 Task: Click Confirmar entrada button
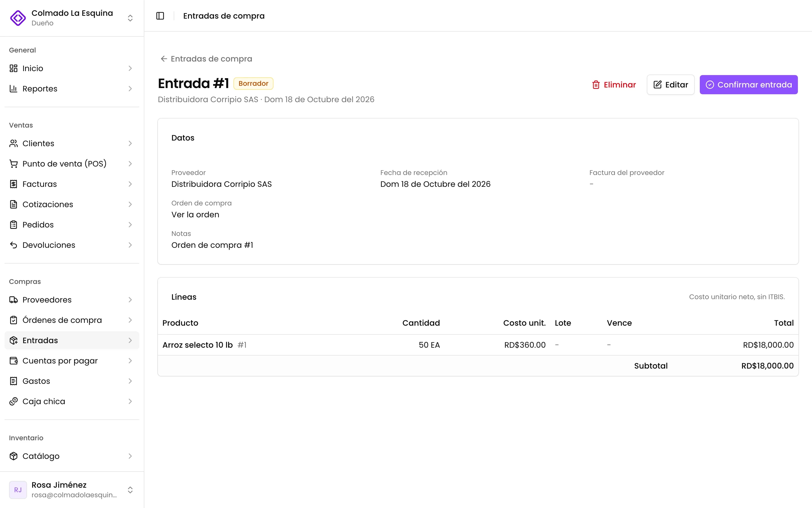(749, 85)
